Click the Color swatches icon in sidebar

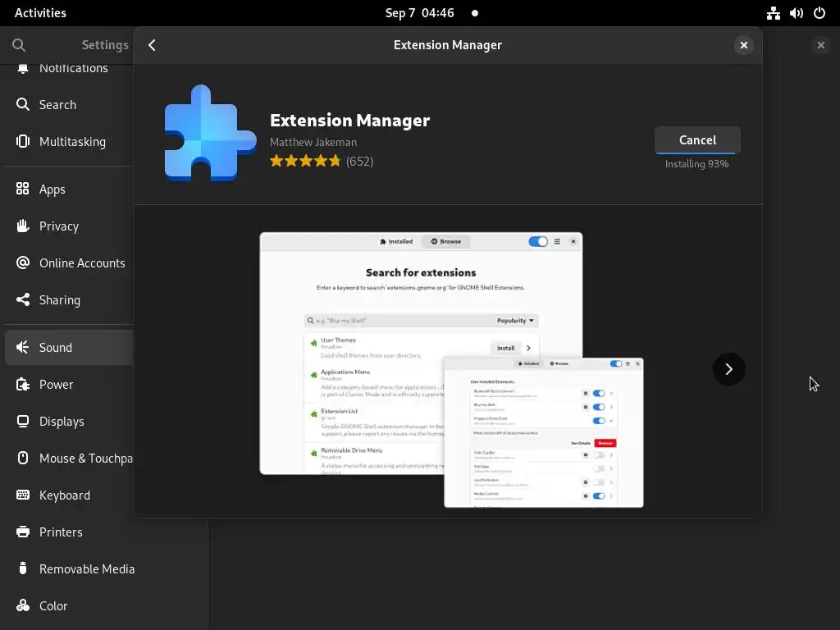[x=22, y=605]
